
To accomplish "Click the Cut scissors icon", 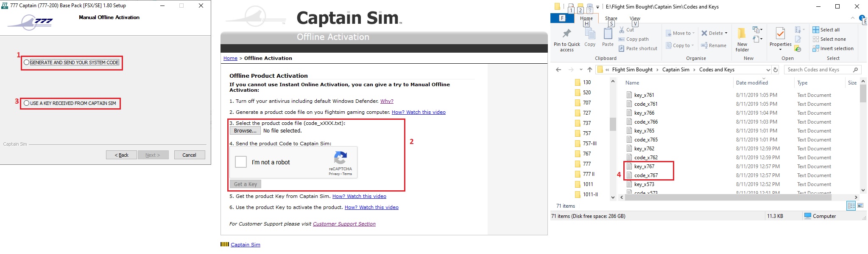I will 622,30.
